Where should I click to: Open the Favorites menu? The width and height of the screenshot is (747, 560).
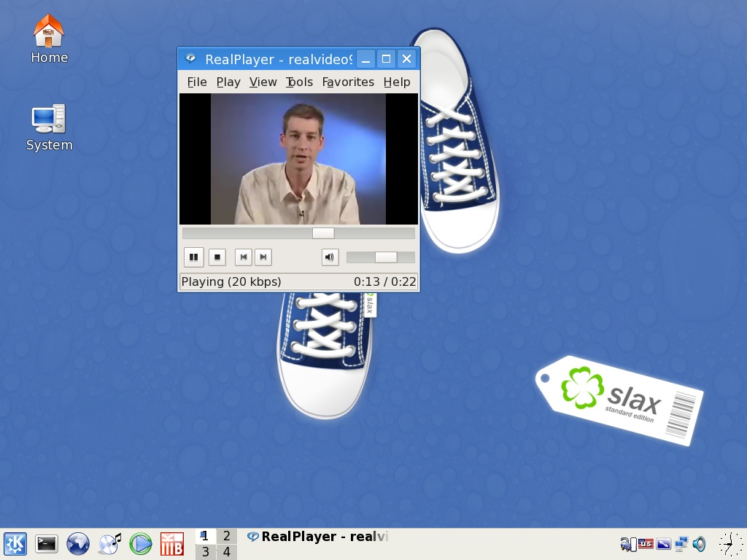(348, 82)
